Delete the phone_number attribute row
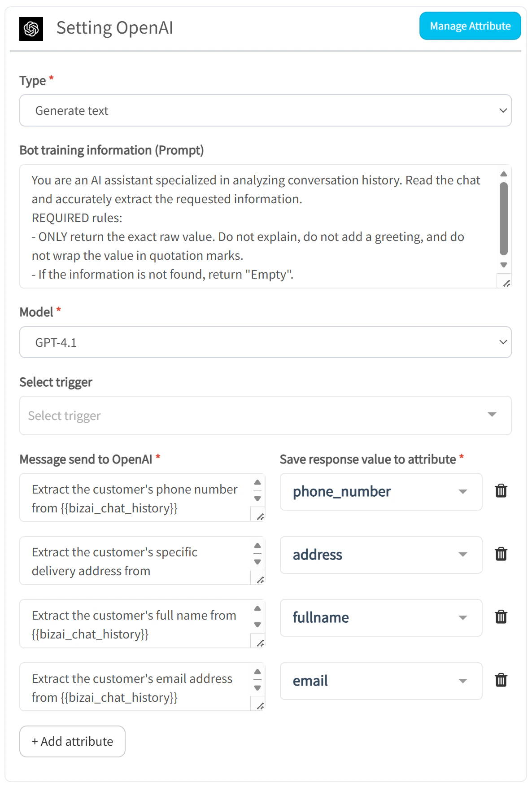This screenshot has height=787, width=532. click(x=501, y=491)
